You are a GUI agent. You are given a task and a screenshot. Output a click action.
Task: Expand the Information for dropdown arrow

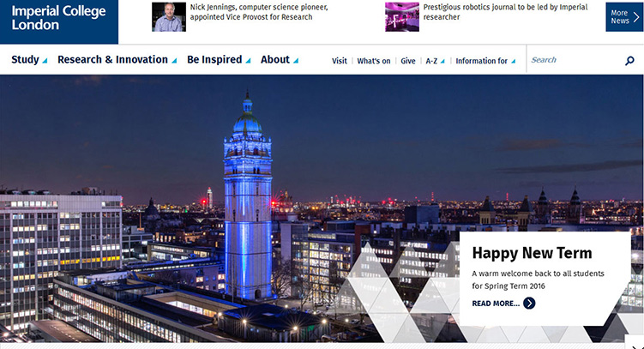(x=514, y=62)
